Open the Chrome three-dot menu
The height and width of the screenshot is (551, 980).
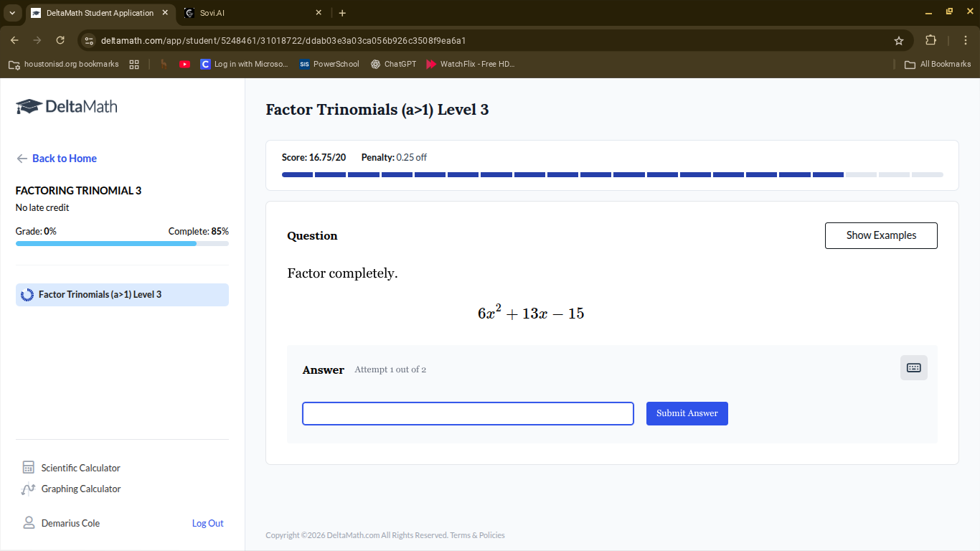966,41
